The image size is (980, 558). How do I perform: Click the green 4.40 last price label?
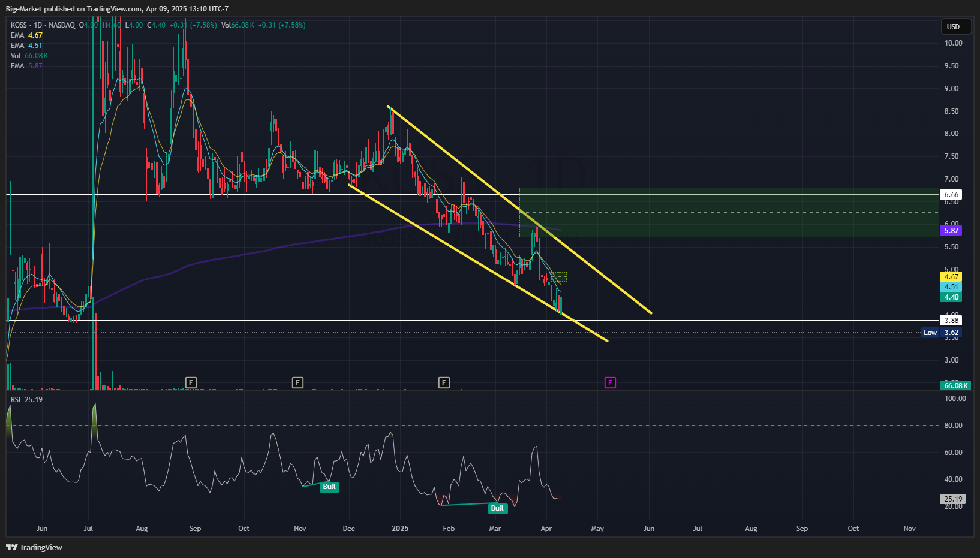pos(951,297)
